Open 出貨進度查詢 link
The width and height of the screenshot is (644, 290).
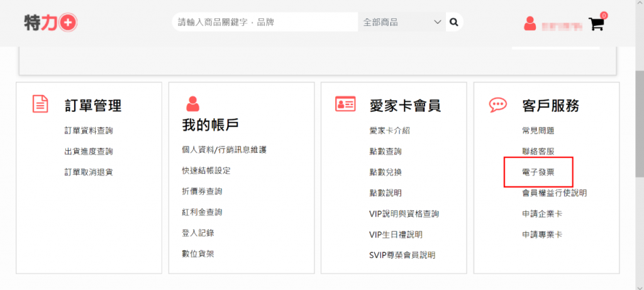89,151
